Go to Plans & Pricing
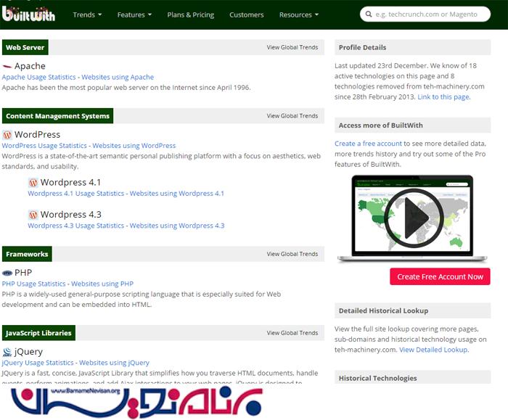 click(190, 15)
